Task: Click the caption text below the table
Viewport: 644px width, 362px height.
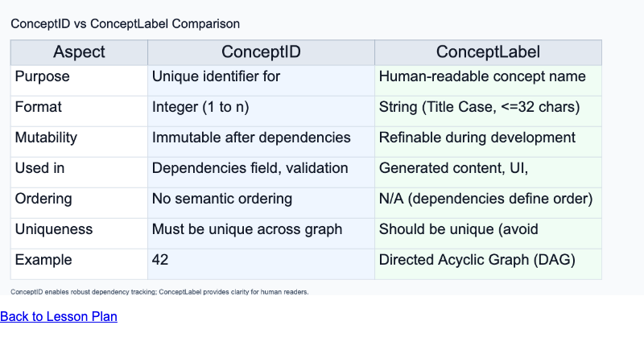Action: pyautogui.click(x=159, y=291)
